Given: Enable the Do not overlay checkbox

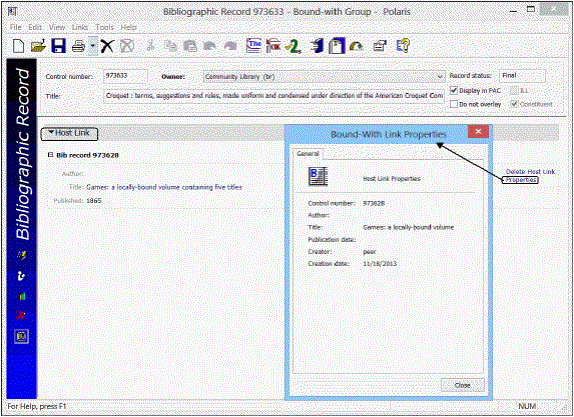Looking at the screenshot, I should (x=454, y=104).
